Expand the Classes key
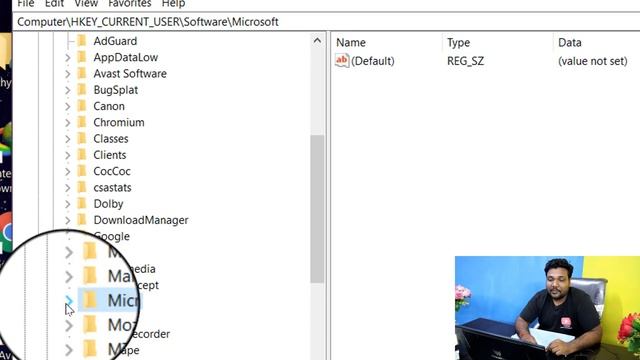 coord(68,139)
